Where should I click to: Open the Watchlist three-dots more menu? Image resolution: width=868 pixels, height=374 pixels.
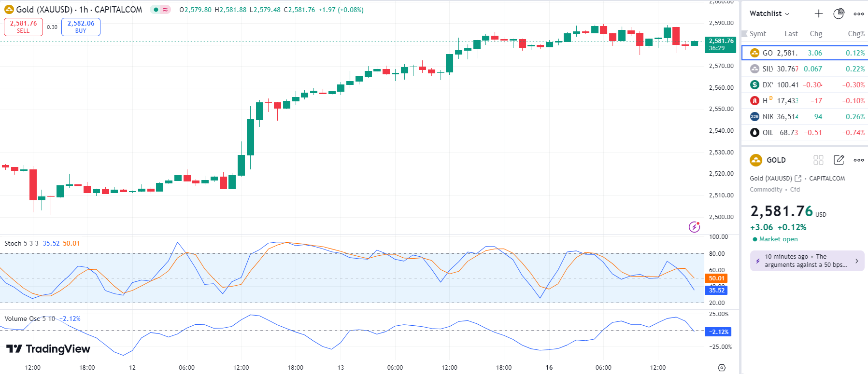pyautogui.click(x=858, y=14)
